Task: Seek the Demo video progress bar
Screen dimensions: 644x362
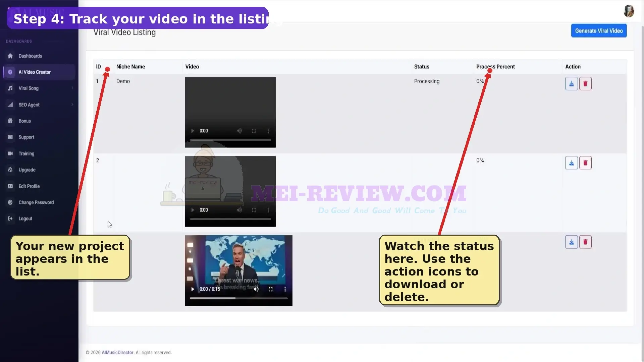Action: click(230, 140)
